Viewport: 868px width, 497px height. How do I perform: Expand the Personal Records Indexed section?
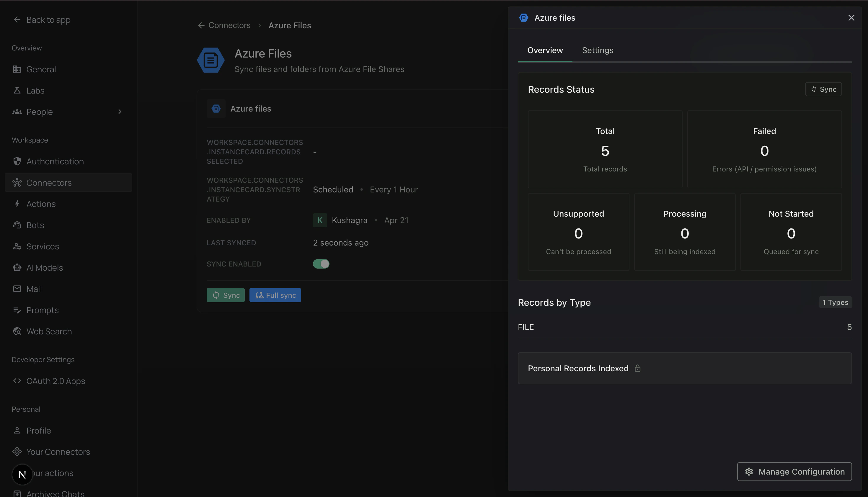685,368
